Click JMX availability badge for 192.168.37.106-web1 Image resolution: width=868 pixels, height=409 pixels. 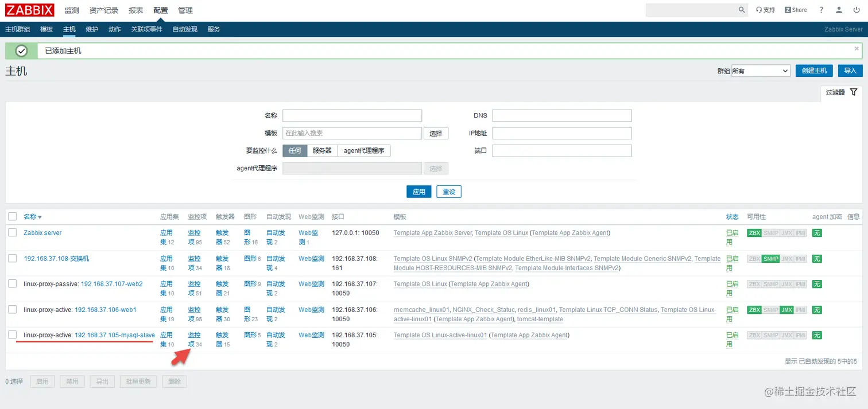tap(786, 310)
